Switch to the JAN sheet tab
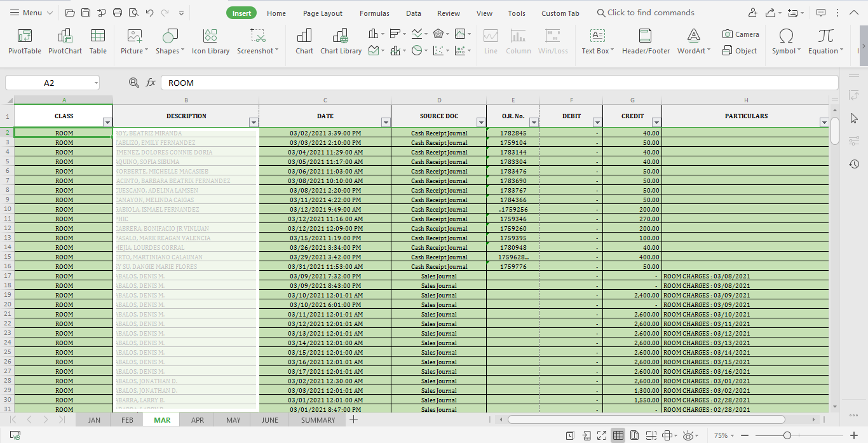This screenshot has width=868, height=443. (94, 420)
